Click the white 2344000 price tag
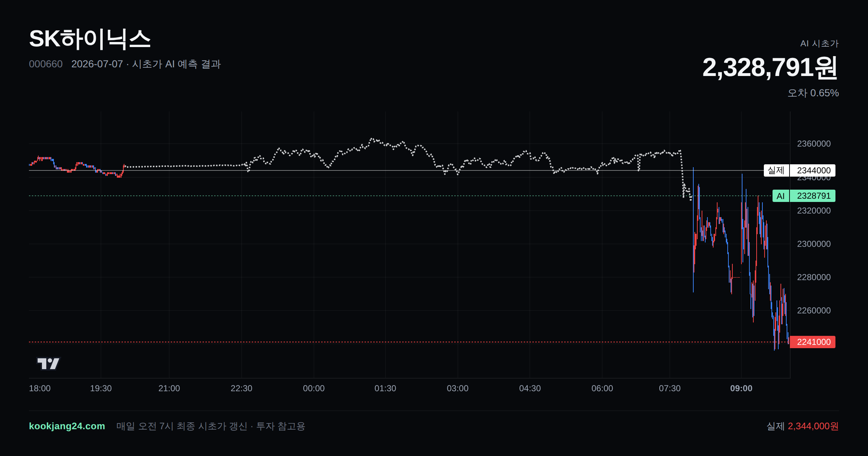The image size is (868, 456). click(x=813, y=170)
